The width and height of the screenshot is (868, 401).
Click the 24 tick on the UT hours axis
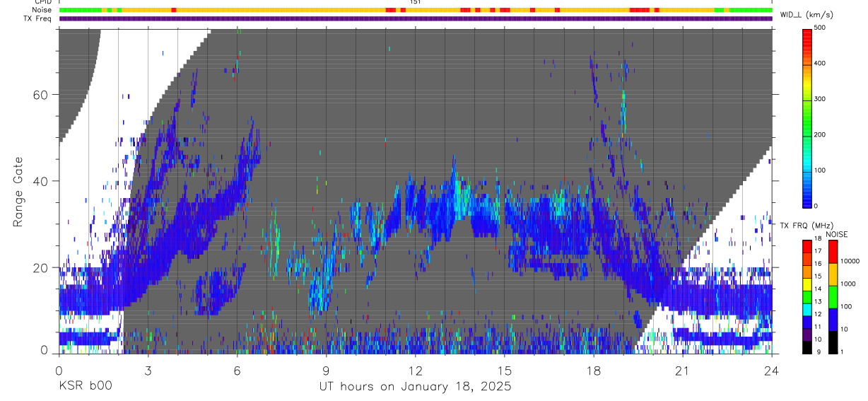(772, 371)
